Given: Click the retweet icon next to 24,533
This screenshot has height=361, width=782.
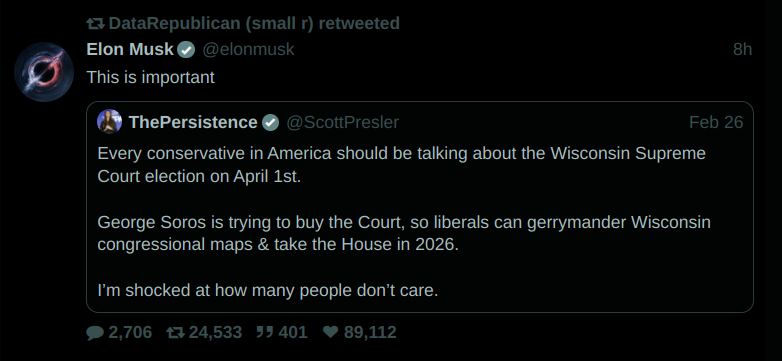Looking at the screenshot, I should coord(175,332).
